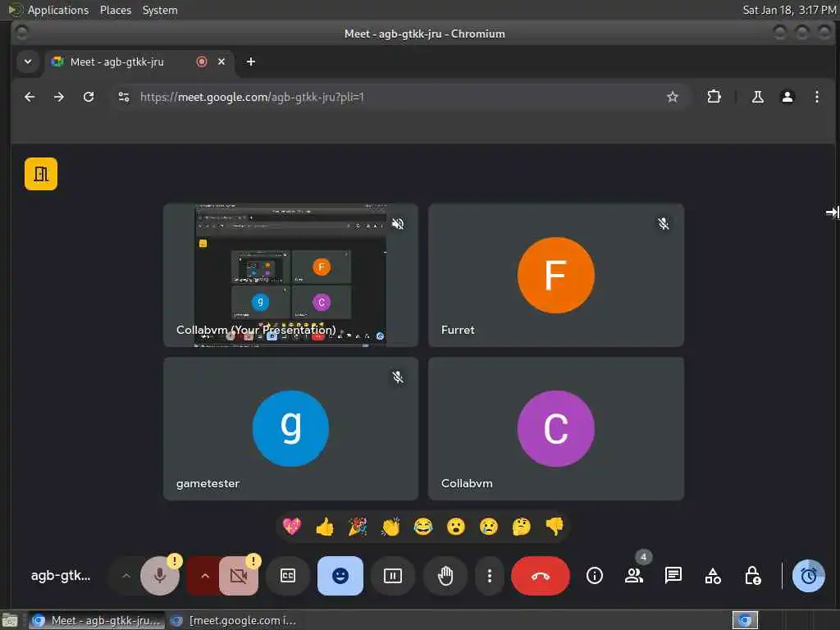Screen dimensions: 840x630
Task: Open chat with everyone
Action: click(x=673, y=576)
